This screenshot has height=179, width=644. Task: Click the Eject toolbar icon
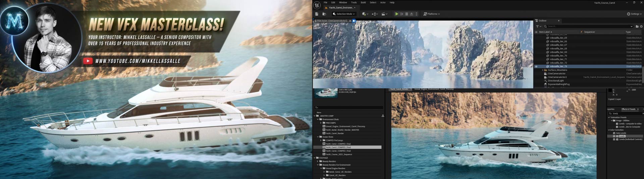(412, 14)
